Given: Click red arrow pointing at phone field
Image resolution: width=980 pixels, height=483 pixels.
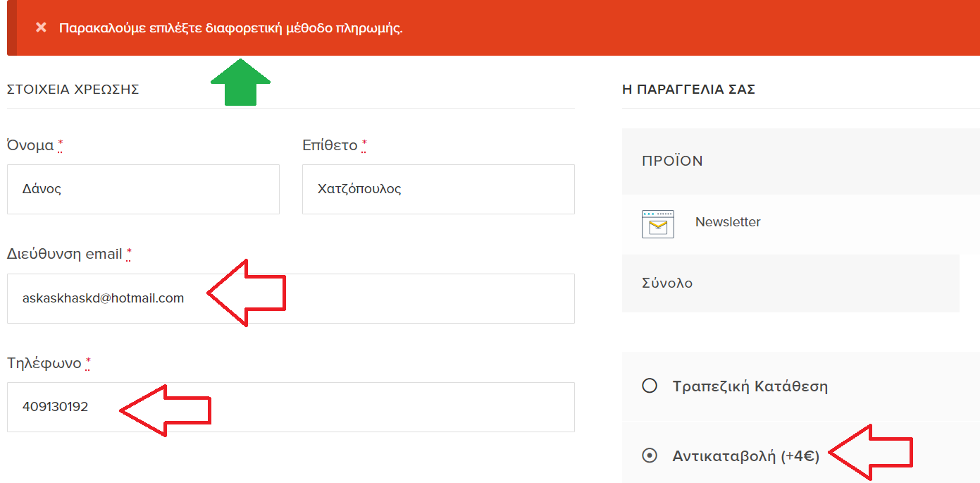Looking at the screenshot, I should click(x=167, y=410).
